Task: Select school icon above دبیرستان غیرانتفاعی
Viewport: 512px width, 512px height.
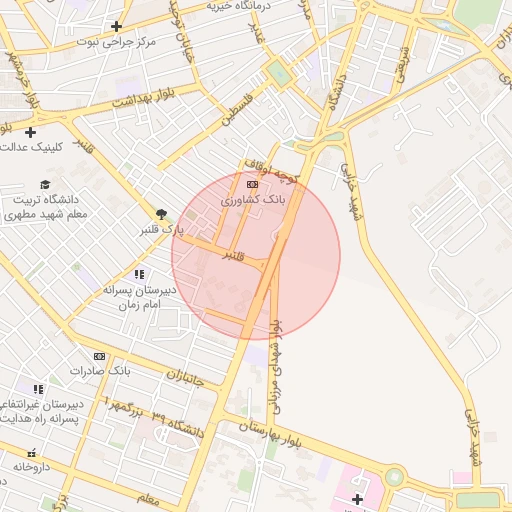Action: 38,389
